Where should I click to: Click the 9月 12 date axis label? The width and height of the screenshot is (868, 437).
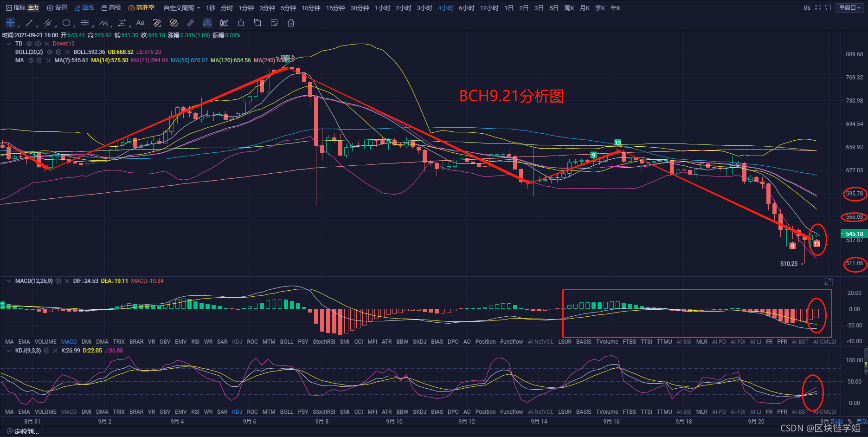pyautogui.click(x=467, y=422)
